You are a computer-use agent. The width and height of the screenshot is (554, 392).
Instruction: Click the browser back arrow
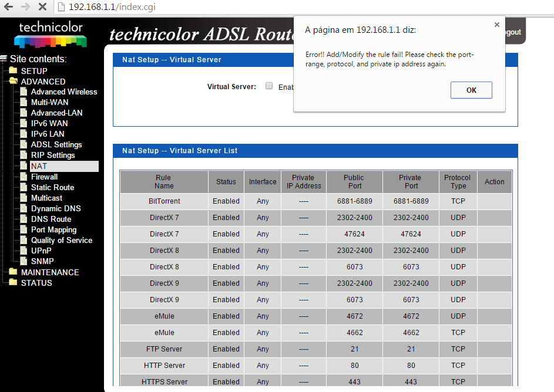click(8, 6)
